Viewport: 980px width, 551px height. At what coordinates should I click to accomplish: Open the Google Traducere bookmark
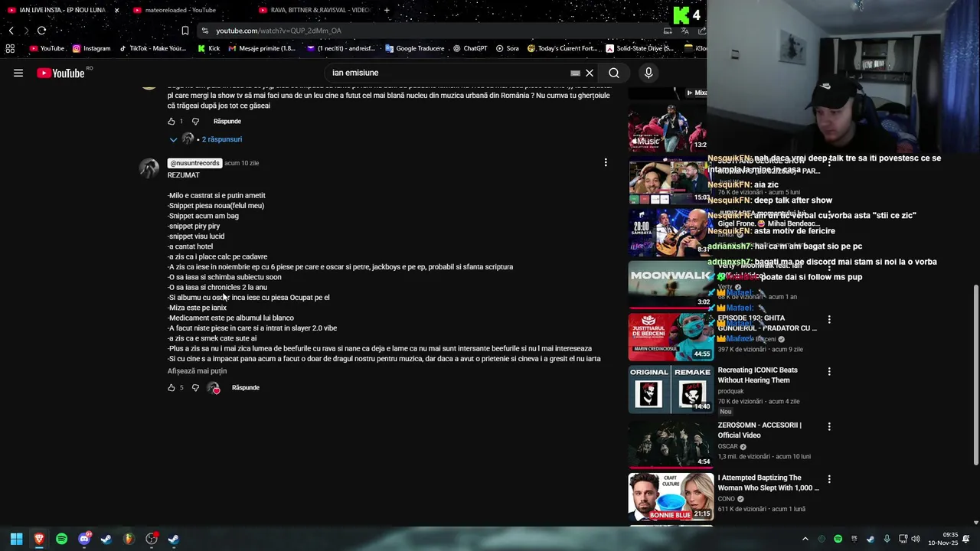click(x=414, y=48)
